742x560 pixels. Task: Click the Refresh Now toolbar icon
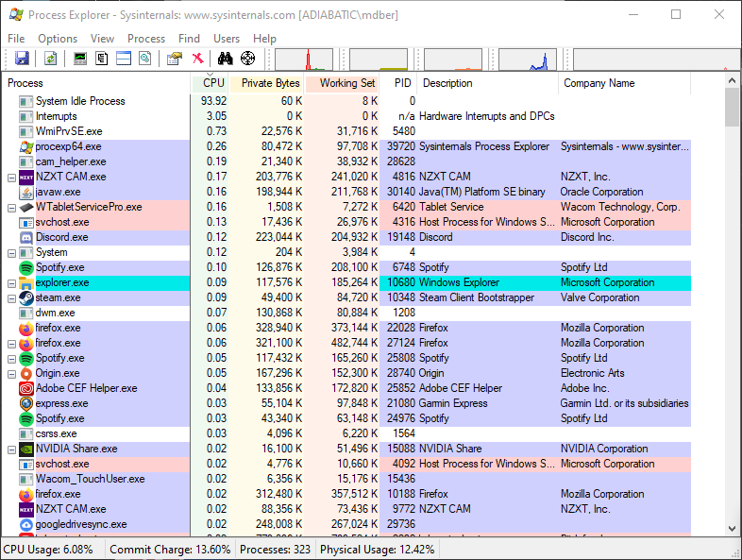(x=50, y=59)
